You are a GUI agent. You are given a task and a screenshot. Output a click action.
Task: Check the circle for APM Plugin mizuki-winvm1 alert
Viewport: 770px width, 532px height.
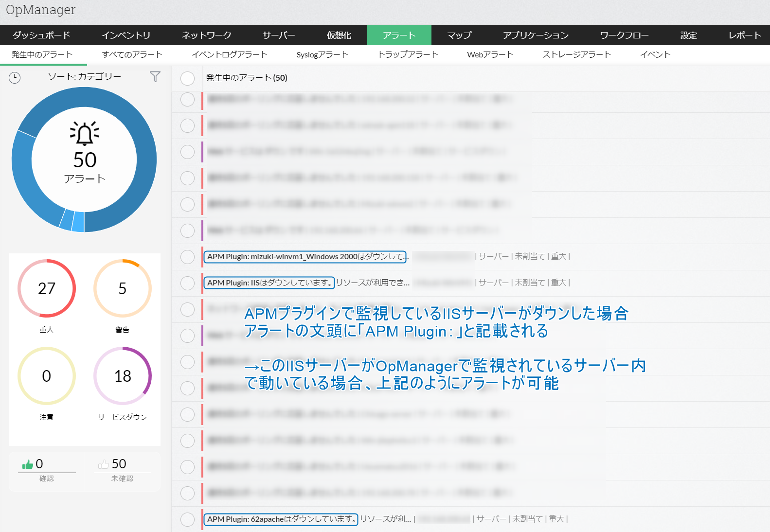(187, 257)
